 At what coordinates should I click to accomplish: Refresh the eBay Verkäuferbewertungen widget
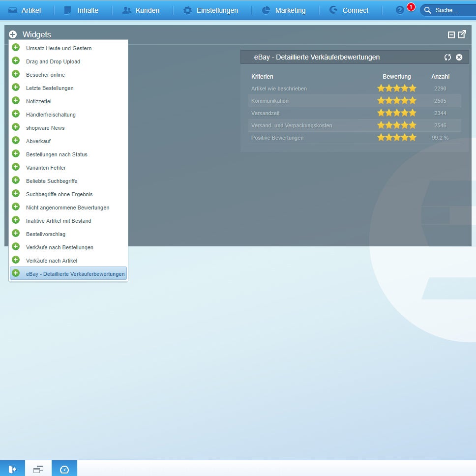447,58
